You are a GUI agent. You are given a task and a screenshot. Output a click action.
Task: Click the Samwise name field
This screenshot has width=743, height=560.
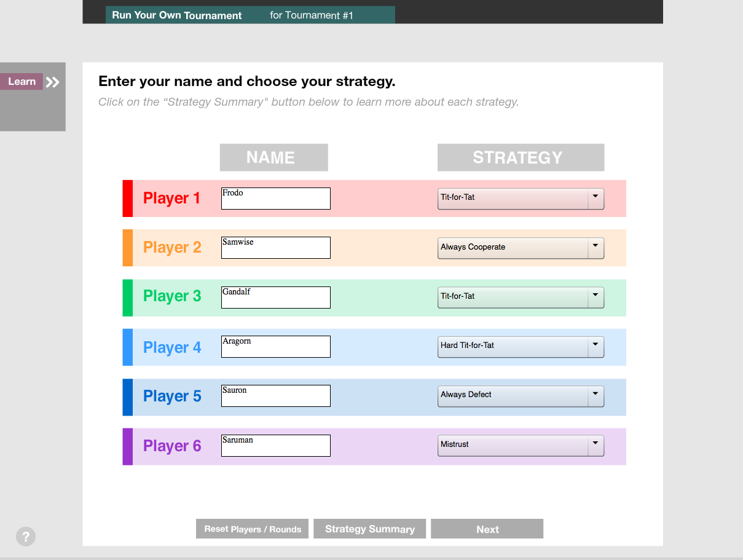point(276,248)
